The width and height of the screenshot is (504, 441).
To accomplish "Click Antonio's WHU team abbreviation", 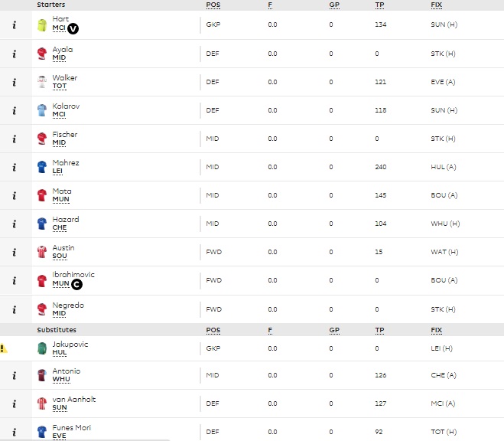I will [x=61, y=379].
